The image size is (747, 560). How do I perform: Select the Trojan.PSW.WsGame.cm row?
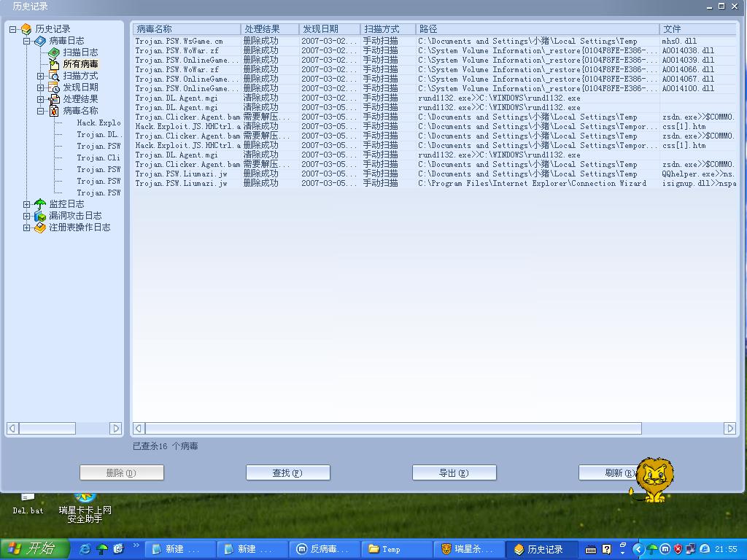(x=435, y=41)
